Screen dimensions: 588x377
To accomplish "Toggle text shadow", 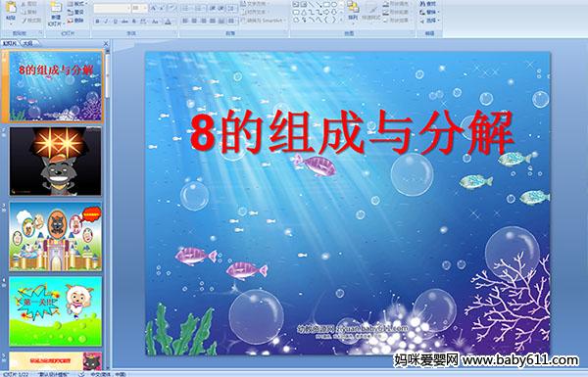I will point(134,22).
